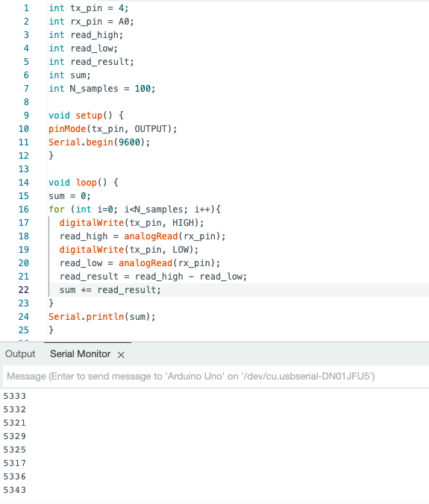Click the void loop() declaration
Screen dimensions: 429x504
pyautogui.click(x=84, y=183)
